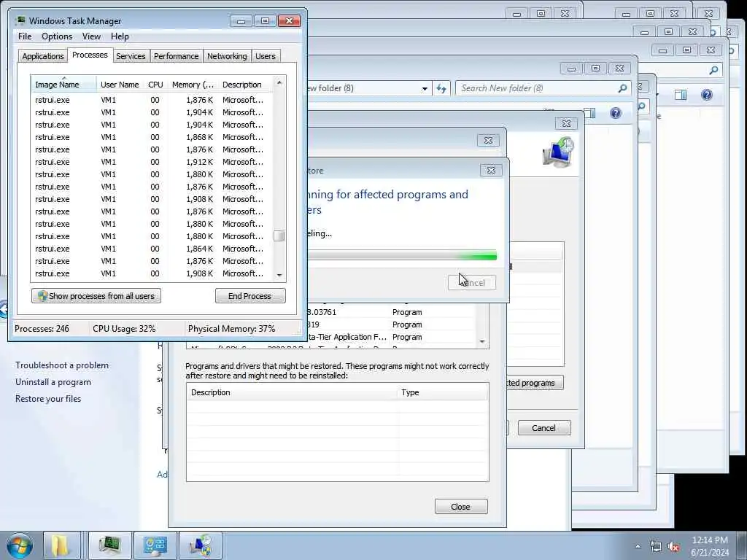
Task: Click the muted volume tray icon
Action: click(673, 547)
